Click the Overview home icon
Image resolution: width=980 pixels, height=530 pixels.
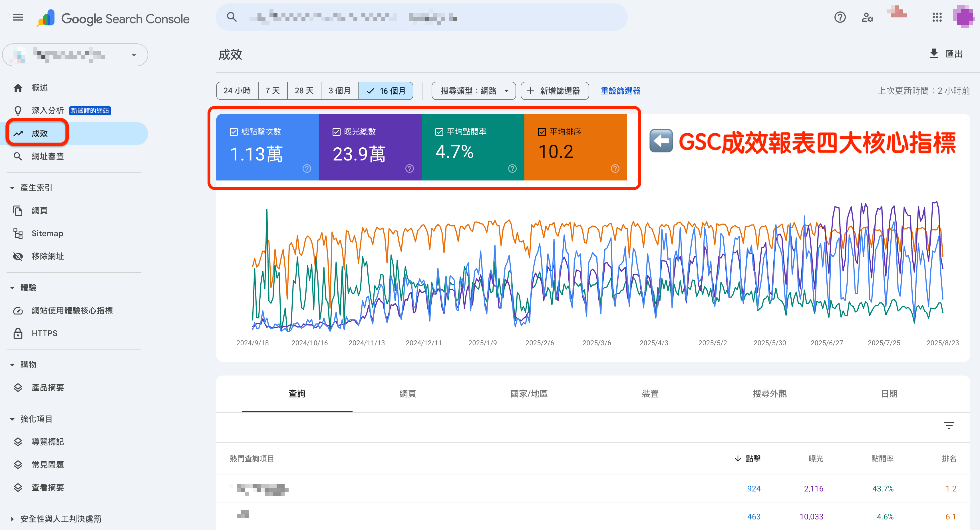click(x=18, y=88)
